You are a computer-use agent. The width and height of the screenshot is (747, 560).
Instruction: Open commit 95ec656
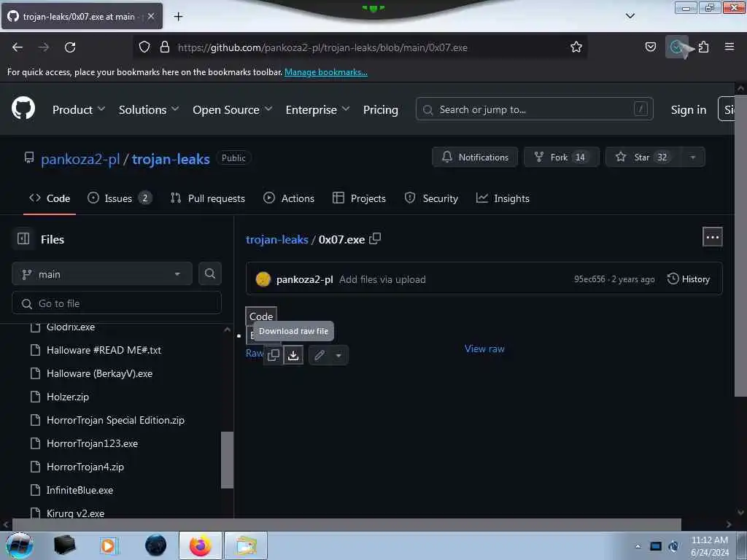[589, 279]
